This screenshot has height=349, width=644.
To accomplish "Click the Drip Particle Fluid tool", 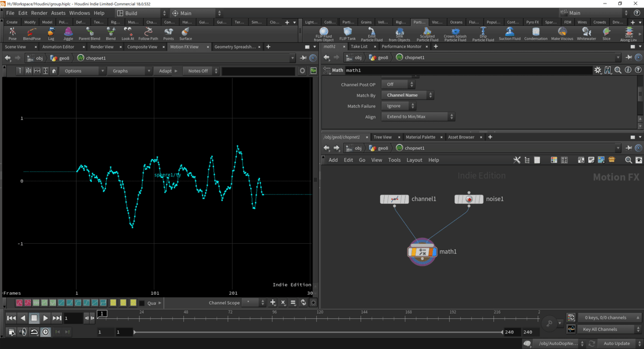I will pyautogui.click(x=483, y=34).
